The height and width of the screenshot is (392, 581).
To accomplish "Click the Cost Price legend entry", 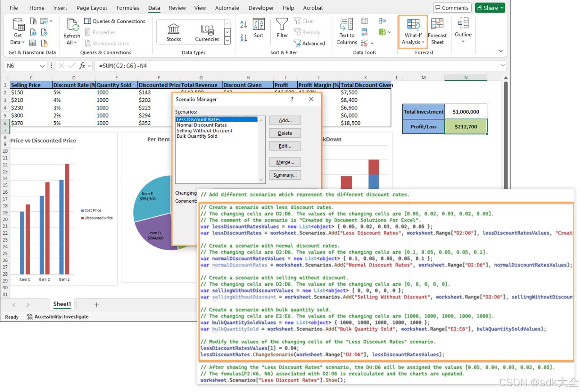I will [91, 210].
